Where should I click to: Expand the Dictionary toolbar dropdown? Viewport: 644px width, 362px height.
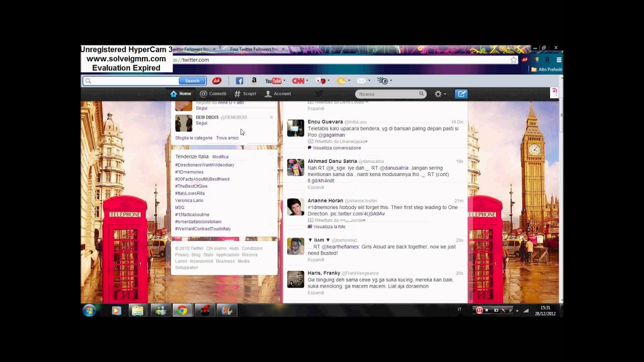pos(391,81)
